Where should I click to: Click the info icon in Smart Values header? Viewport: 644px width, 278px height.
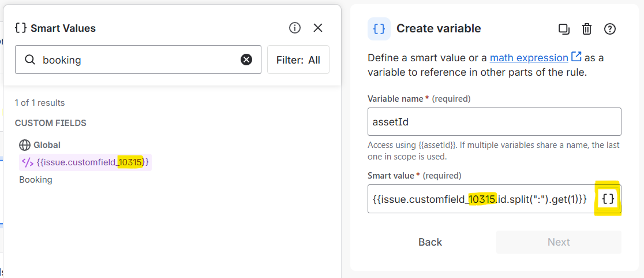coord(295,28)
